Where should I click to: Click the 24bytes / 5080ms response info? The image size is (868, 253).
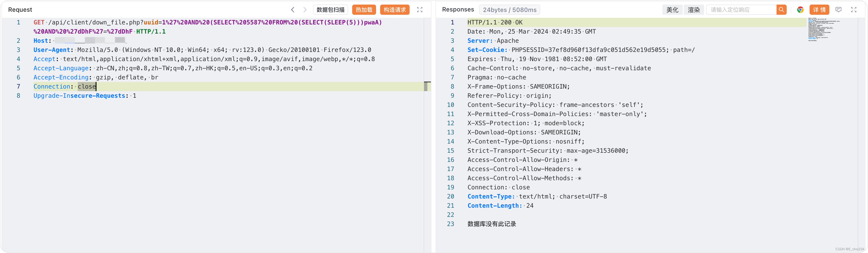509,10
